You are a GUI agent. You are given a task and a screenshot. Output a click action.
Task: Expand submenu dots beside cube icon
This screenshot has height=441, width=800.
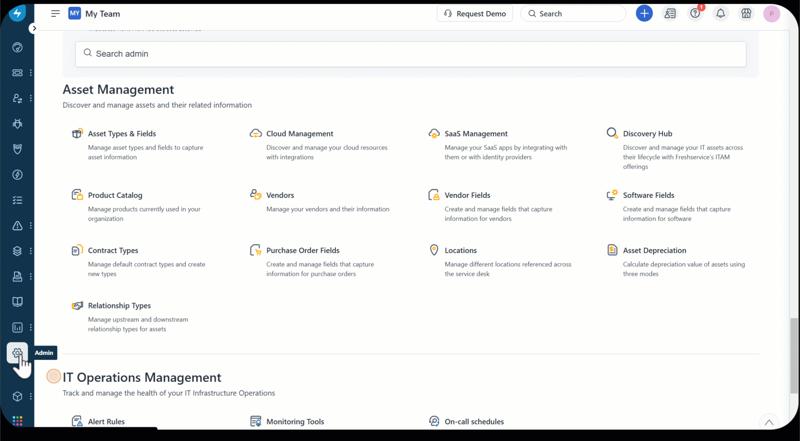(x=31, y=396)
